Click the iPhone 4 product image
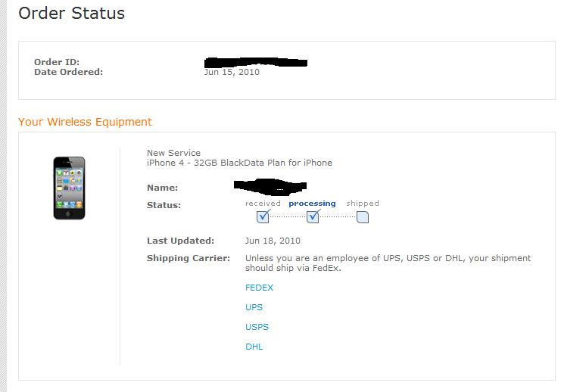The height and width of the screenshot is (392, 561). coord(69,188)
